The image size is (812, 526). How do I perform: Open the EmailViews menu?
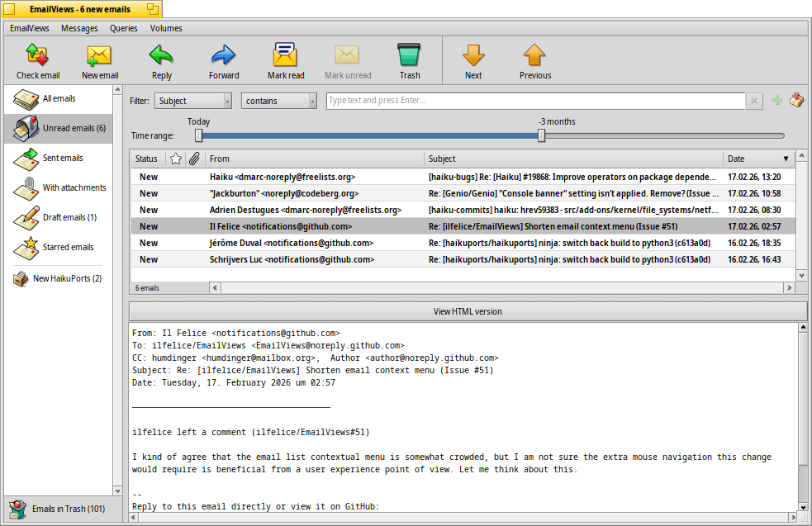tap(30, 28)
